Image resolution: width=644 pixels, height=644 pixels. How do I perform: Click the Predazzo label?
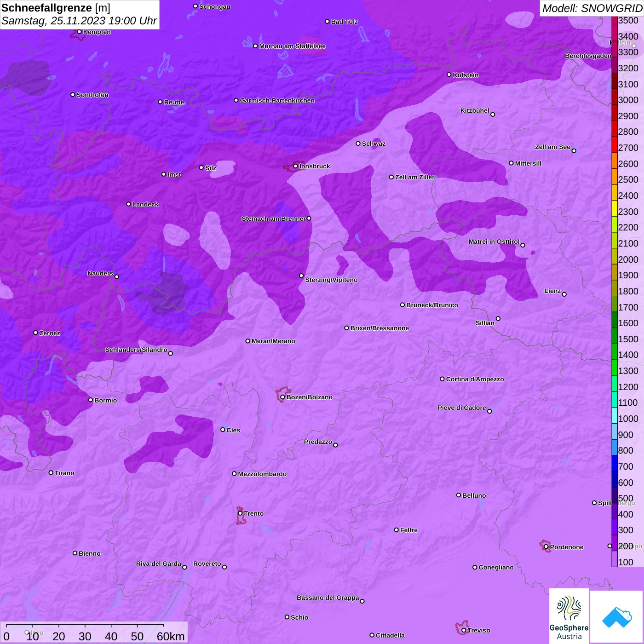tap(318, 442)
